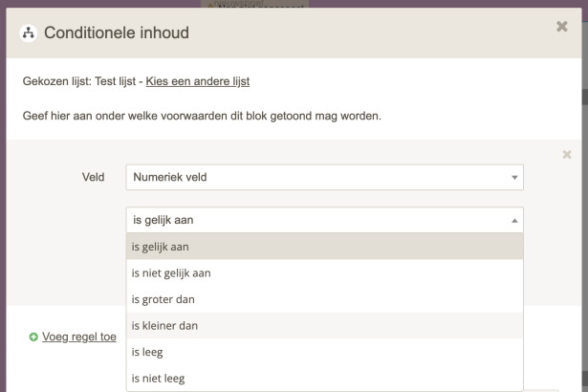Click the 'Kies een andere lijst' link
The height and width of the screenshot is (392, 588).
(198, 81)
